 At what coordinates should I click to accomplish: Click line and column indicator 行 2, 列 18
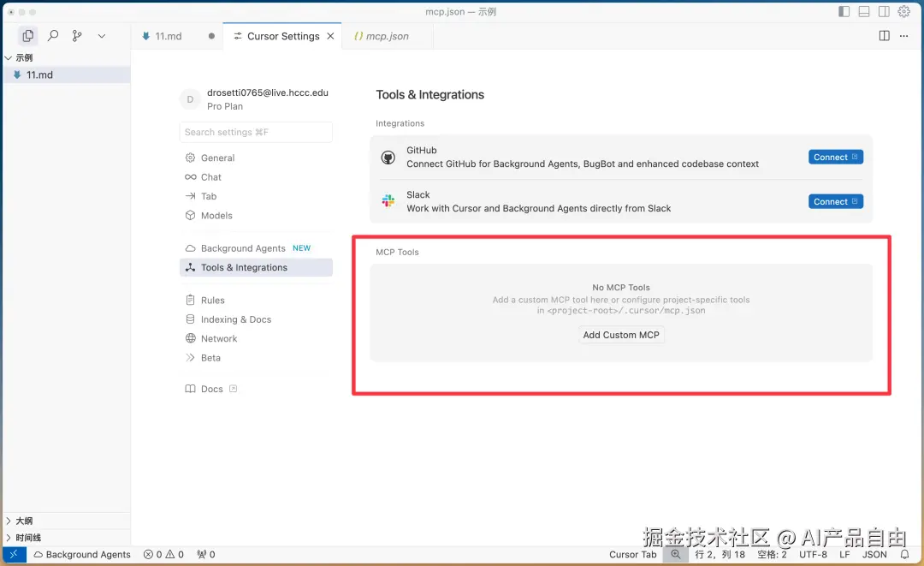click(720, 554)
